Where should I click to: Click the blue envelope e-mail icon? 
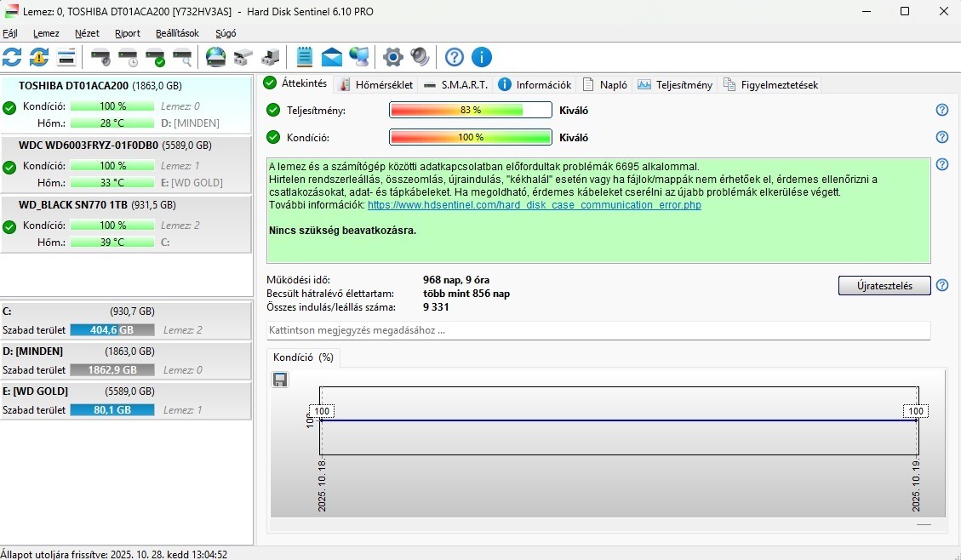tap(332, 57)
